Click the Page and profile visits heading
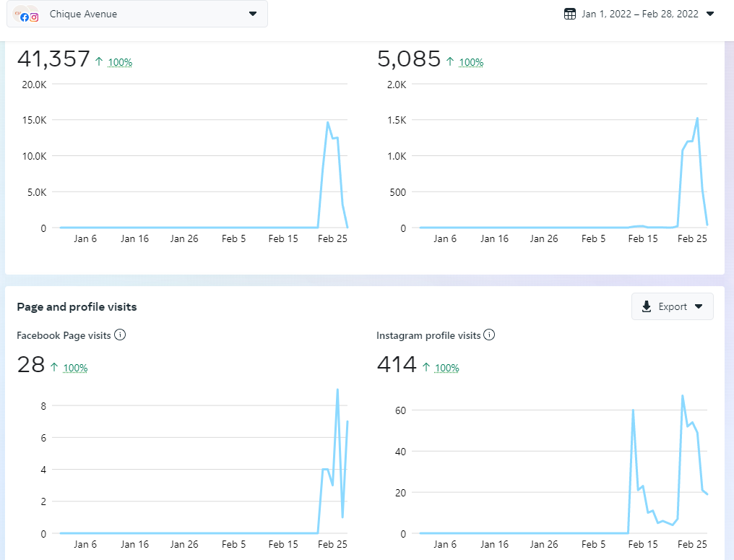The image size is (734, 560). click(x=77, y=307)
